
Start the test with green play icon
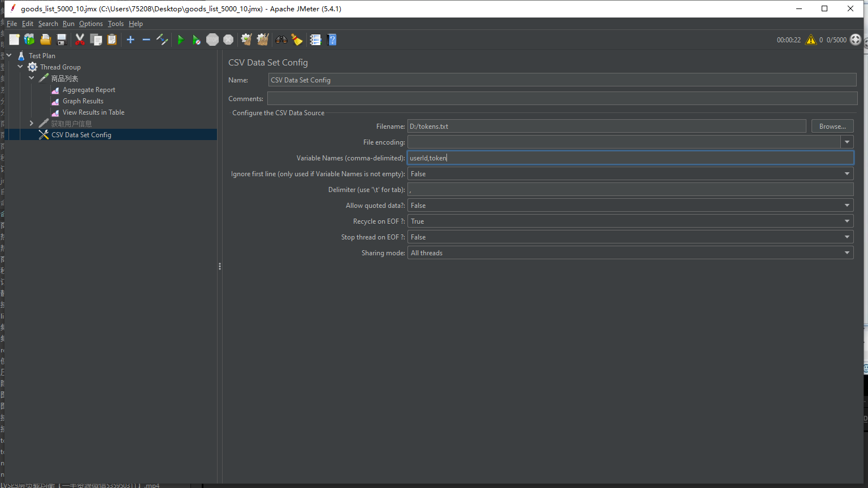click(181, 40)
